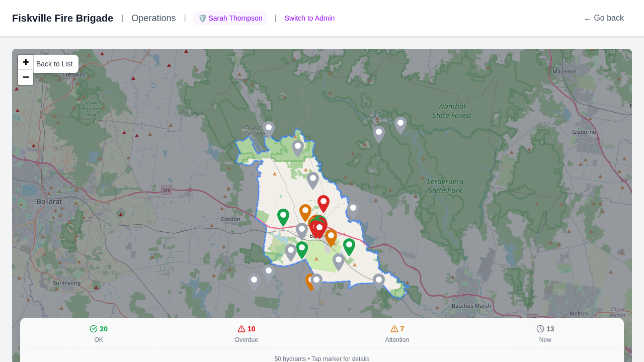Click the M8 road shield on map
Viewport: 644px width, 362px height.
167,190
